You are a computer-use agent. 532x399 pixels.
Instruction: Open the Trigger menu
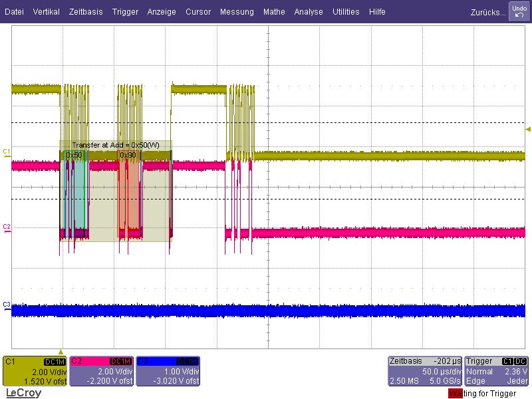pyautogui.click(x=125, y=12)
